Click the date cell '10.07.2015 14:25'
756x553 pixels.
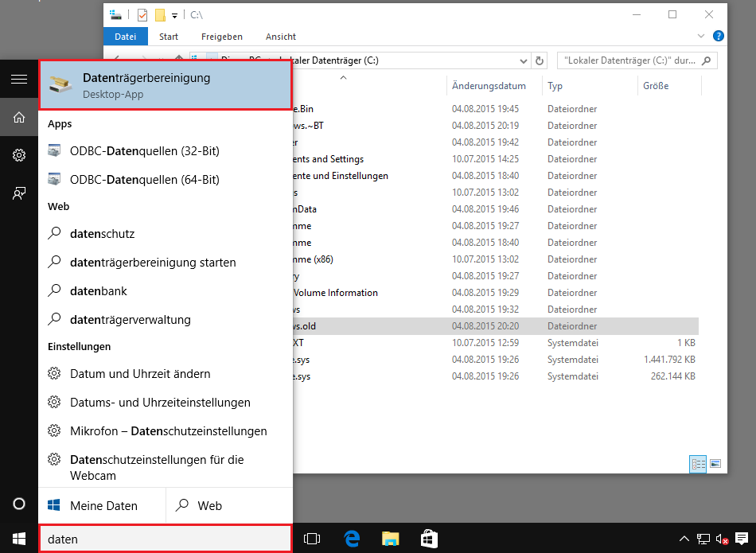pos(485,159)
